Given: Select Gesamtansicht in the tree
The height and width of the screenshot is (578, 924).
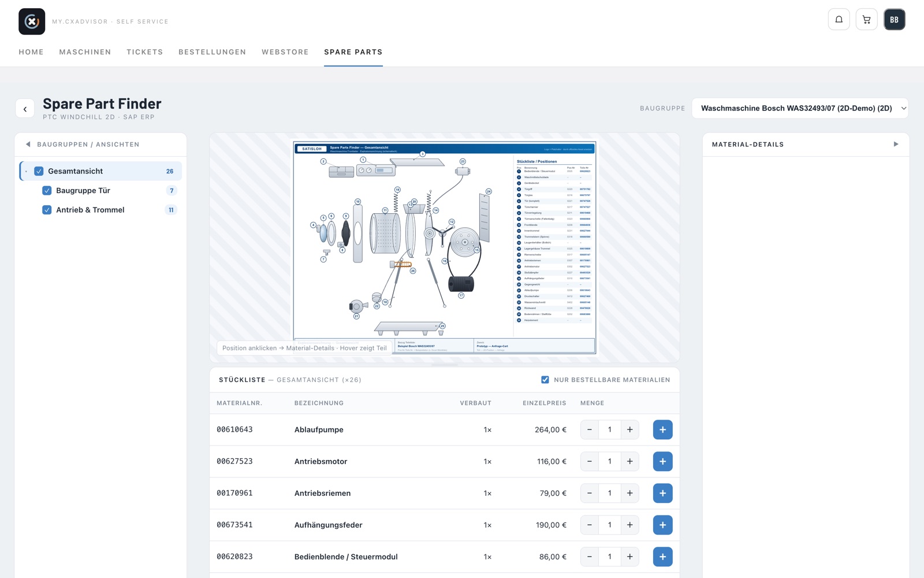Looking at the screenshot, I should (102, 171).
